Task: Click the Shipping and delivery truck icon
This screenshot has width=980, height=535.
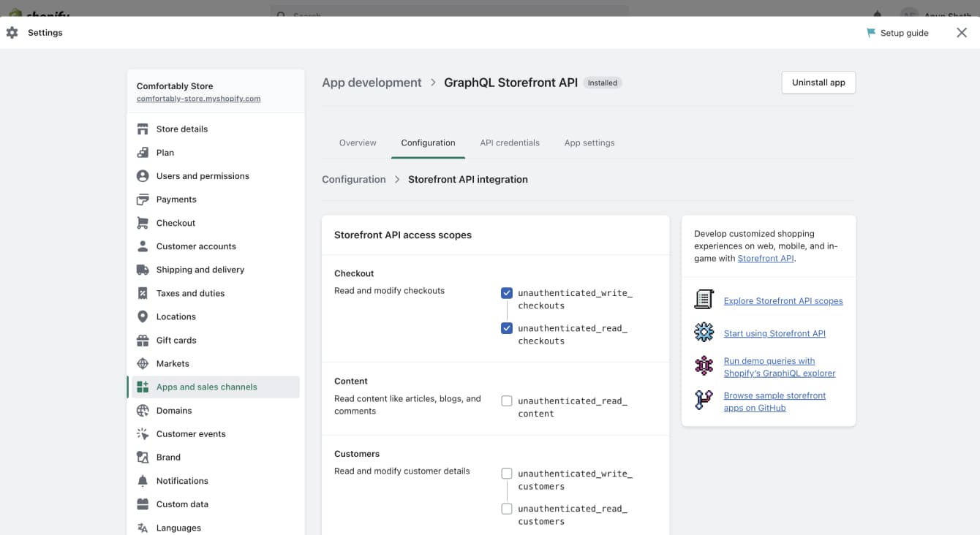Action: (x=141, y=269)
